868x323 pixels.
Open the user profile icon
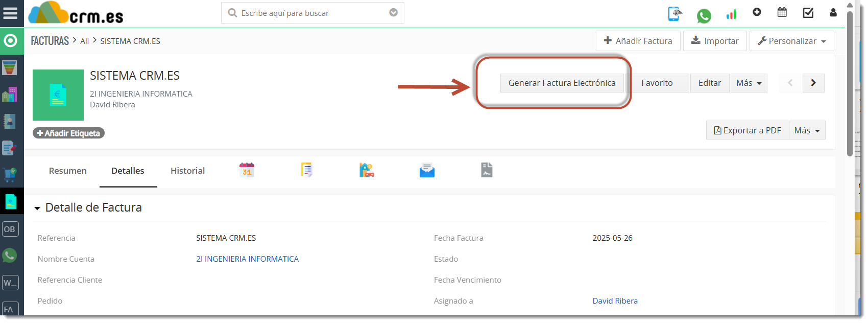coord(833,12)
